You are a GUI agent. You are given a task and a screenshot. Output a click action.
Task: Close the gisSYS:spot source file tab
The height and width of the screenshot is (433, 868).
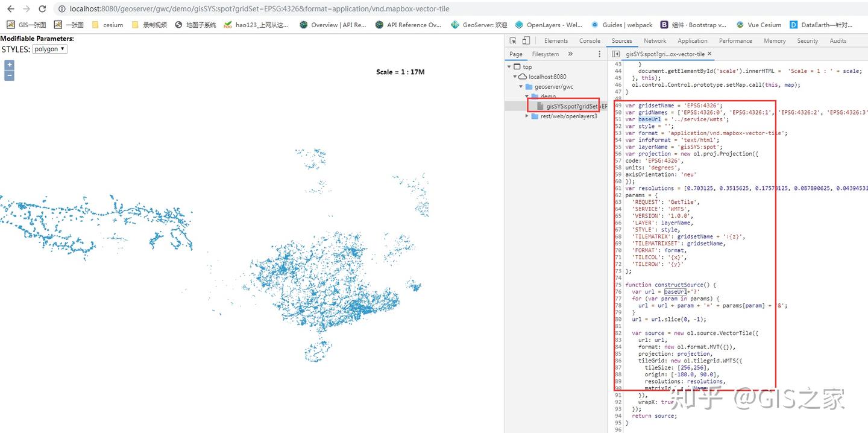(x=709, y=54)
